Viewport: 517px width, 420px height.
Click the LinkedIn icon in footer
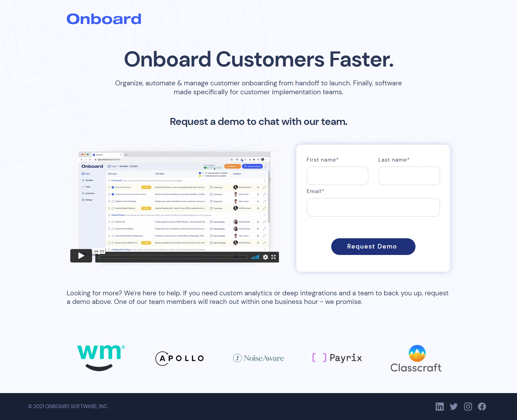click(x=439, y=406)
